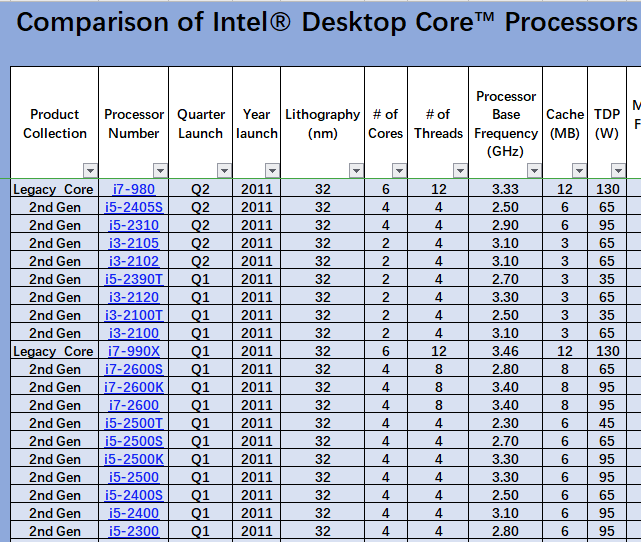
Task: Open the # of Threads filter dropdown
Action: point(460,170)
